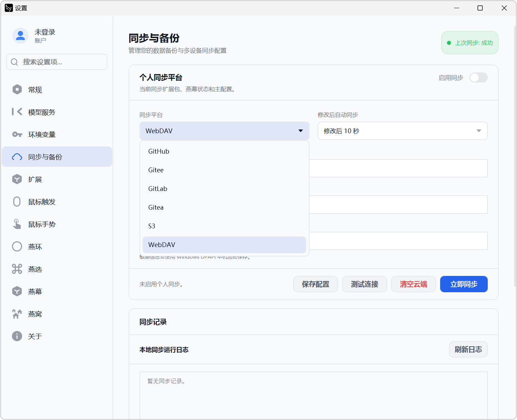Click the 燕选 command icon
The height and width of the screenshot is (420, 517).
[x=17, y=269]
